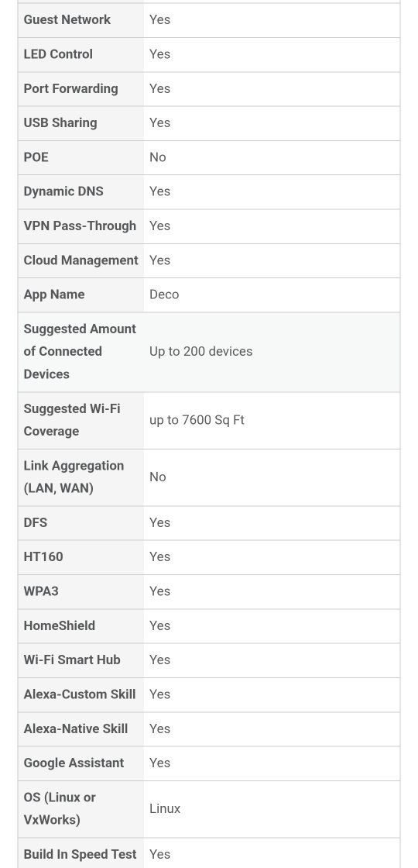This screenshot has height=868, width=418.
Task: Click the Google Assistant label
Action: (x=74, y=763)
